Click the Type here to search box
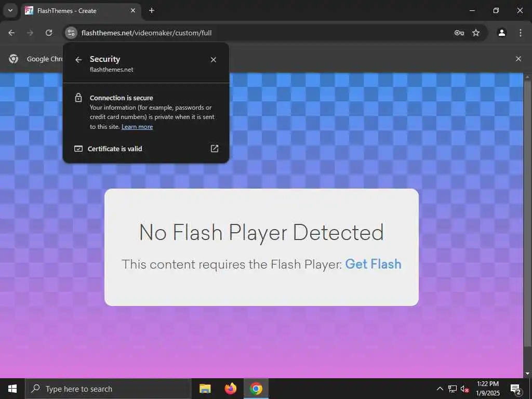Viewport: 532px width, 399px height. click(108, 389)
